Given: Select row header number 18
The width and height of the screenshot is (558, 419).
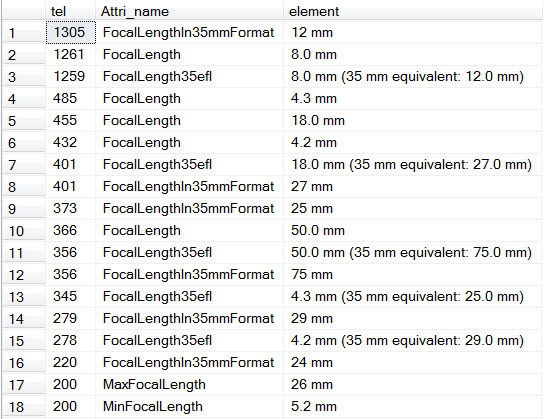Looking at the screenshot, I should (x=24, y=407).
